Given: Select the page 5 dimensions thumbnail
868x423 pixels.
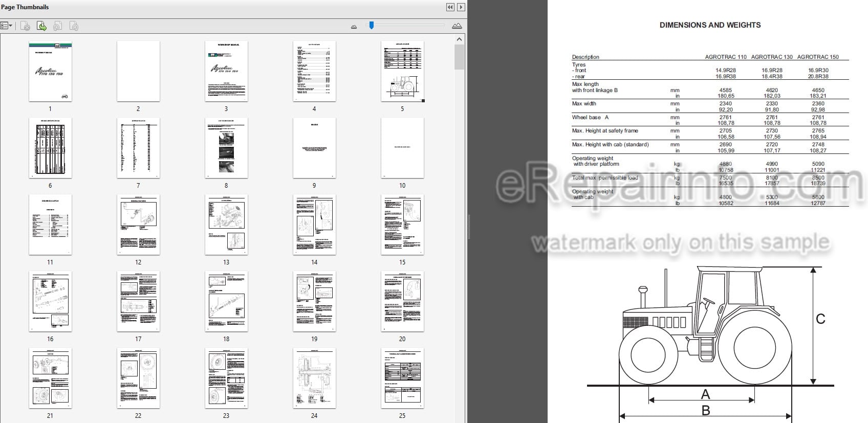Looking at the screenshot, I should 402,71.
